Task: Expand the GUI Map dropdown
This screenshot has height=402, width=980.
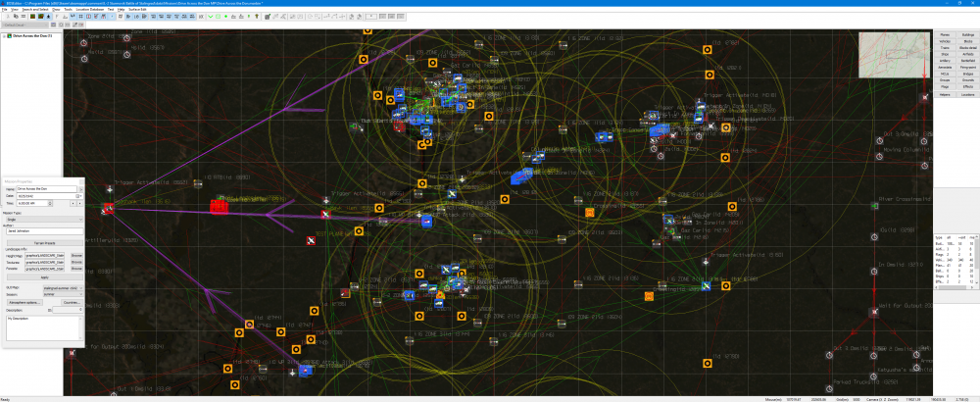Action: click(63, 287)
